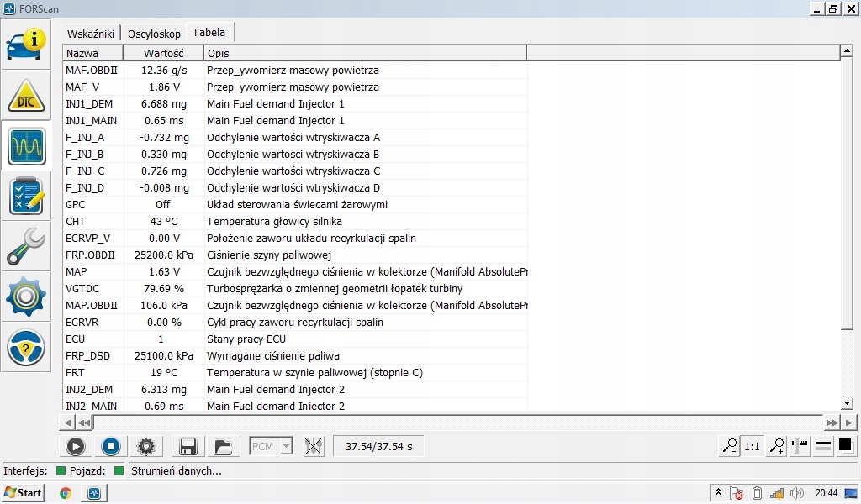Click the crossed-out marker toolbar icon
This screenshot has width=861, height=504.
(x=314, y=446)
